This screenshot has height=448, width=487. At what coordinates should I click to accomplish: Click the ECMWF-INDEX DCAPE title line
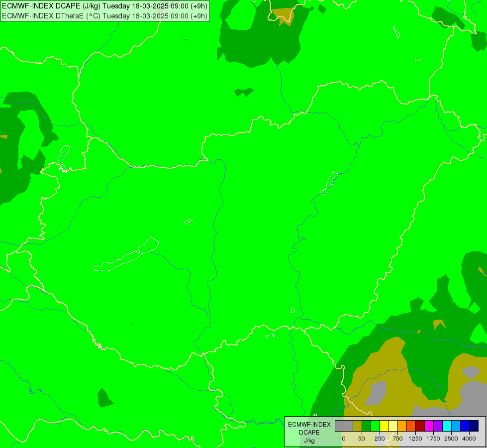(104, 6)
